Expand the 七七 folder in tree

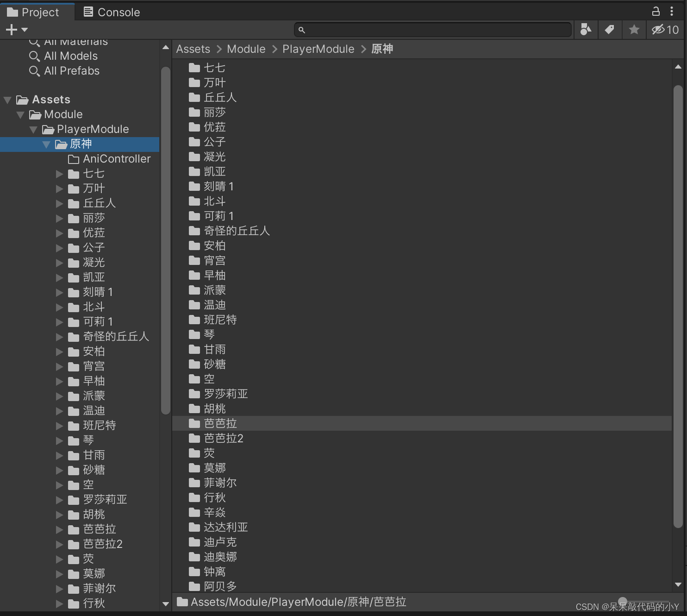point(59,174)
